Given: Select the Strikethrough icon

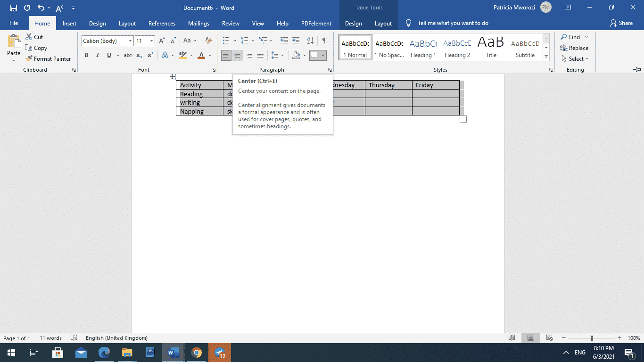Looking at the screenshot, I should pyautogui.click(x=127, y=55).
